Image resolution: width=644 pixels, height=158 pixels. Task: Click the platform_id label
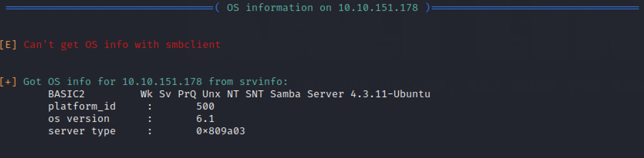82,107
